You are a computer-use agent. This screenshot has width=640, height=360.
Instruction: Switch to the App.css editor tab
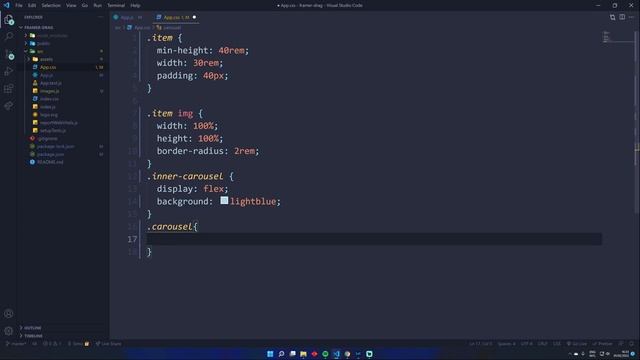point(176,17)
